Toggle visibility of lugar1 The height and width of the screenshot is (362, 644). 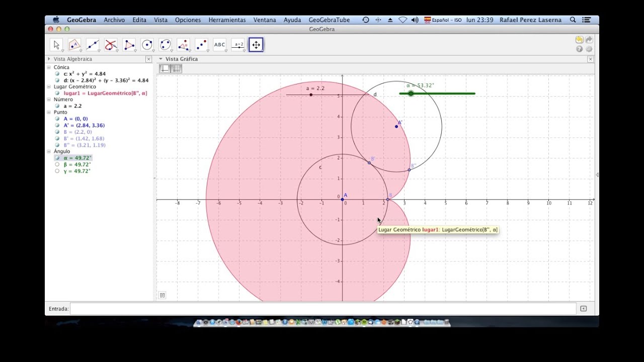(57, 93)
